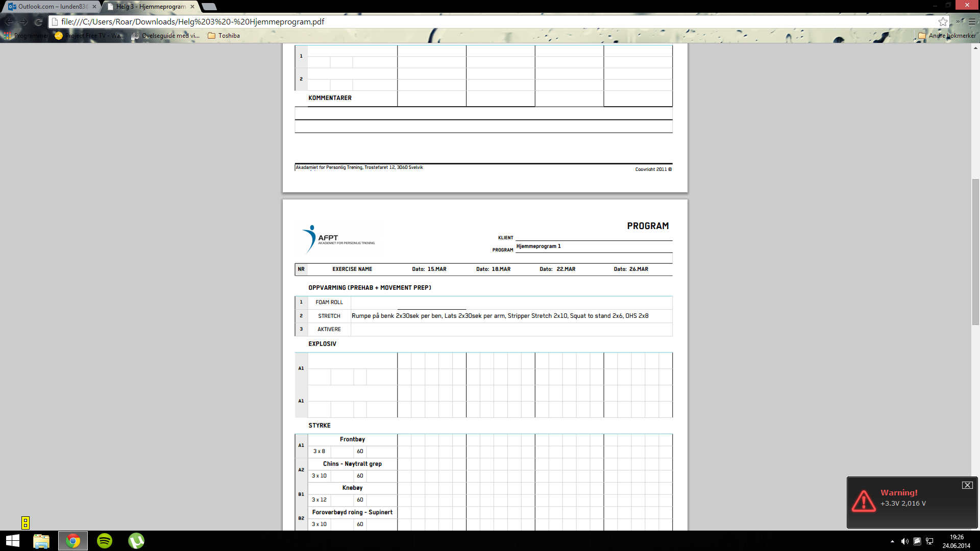Image resolution: width=980 pixels, height=551 pixels.
Task: Reload the PDF page
Action: click(x=38, y=22)
